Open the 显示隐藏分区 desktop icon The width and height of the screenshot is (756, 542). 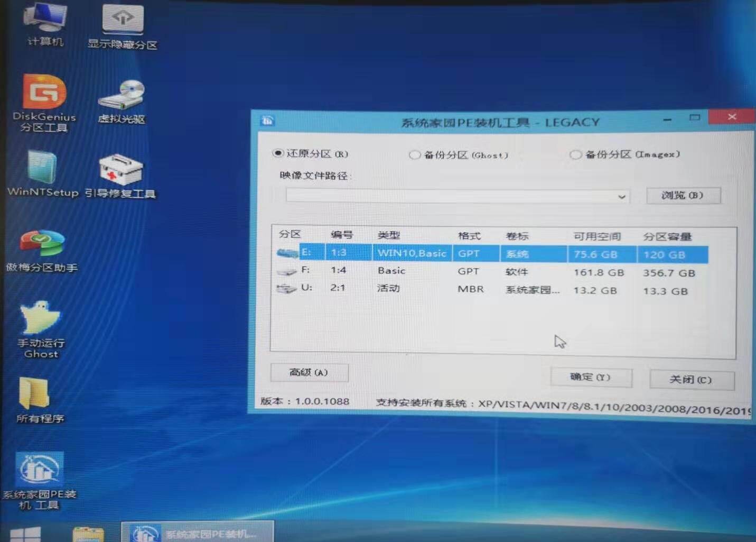click(123, 22)
